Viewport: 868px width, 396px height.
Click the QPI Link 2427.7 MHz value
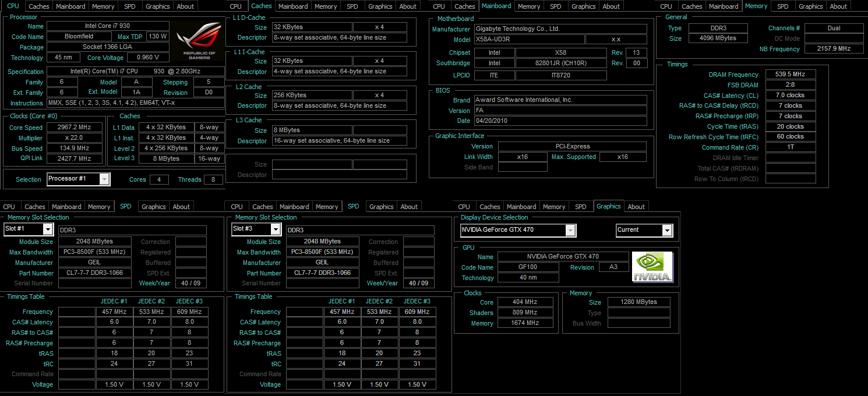(x=75, y=158)
